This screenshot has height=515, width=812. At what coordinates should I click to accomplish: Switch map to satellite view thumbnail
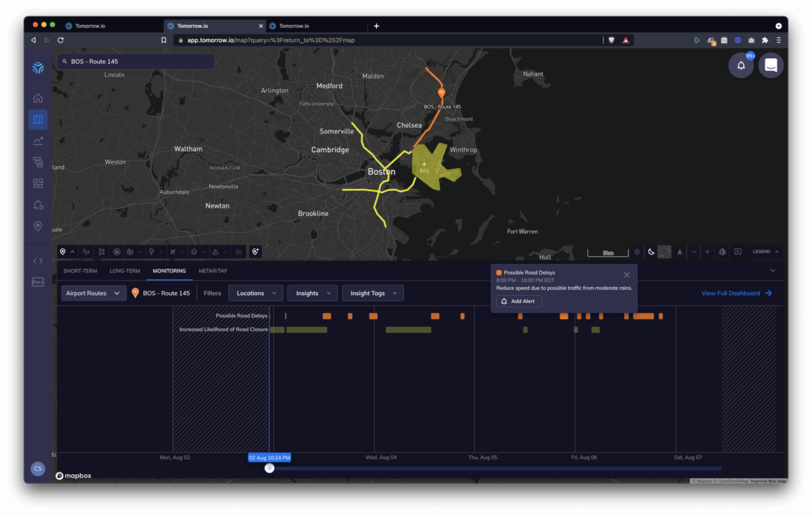[664, 251]
